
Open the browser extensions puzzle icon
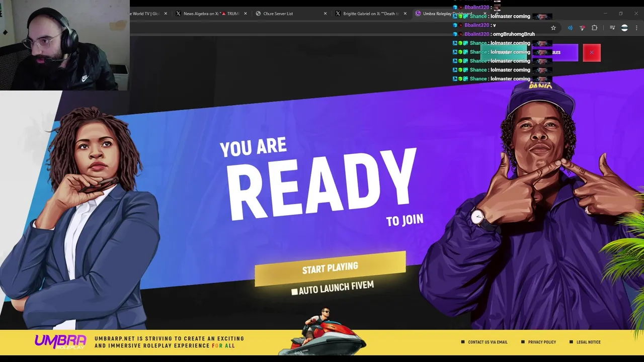594,28
